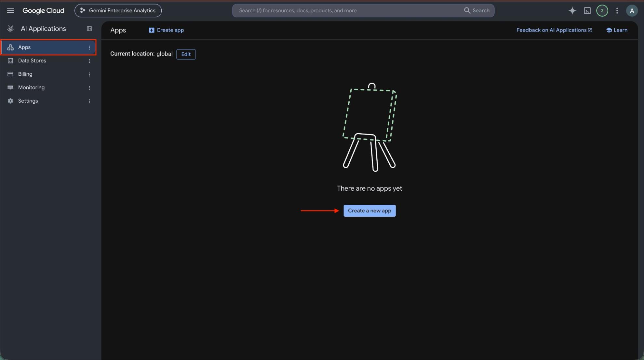The image size is (644, 360).
Task: Open the top bar more options menu
Action: [617, 11]
